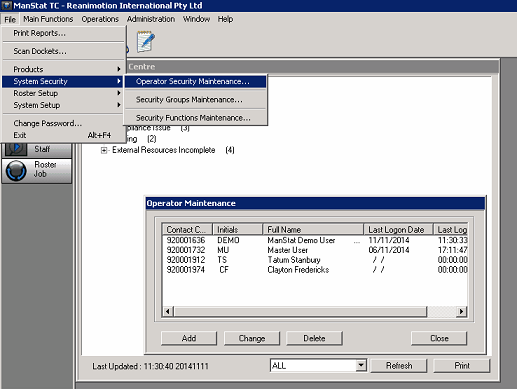Click the Roster Job sidebar icon
Screen dimensions: 517x391
coord(16,171)
